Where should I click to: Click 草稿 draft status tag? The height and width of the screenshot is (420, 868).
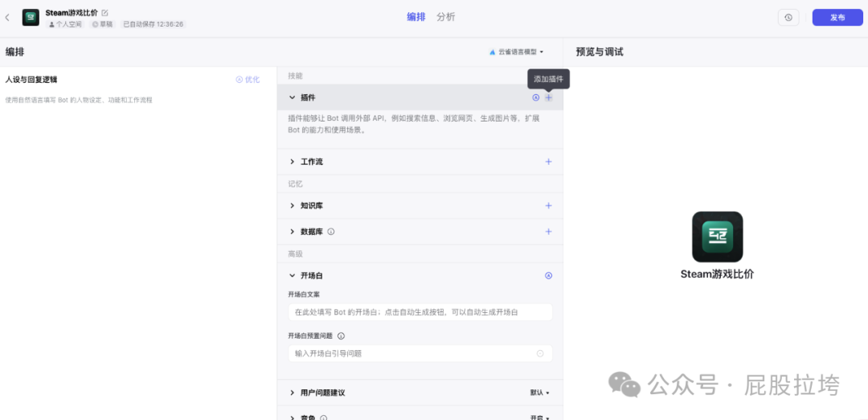[x=103, y=24]
